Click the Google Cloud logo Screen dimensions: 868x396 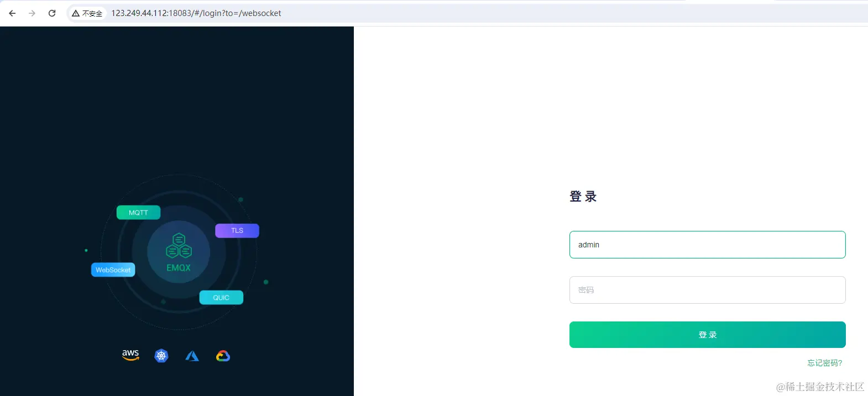click(223, 356)
